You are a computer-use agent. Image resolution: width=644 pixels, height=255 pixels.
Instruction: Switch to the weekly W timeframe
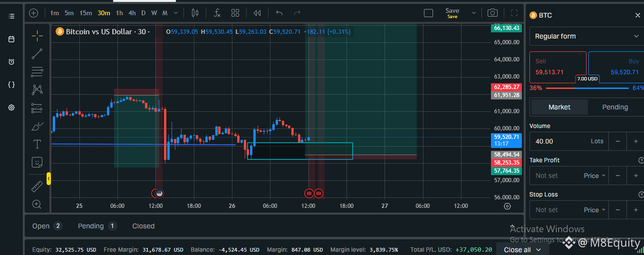154,13
